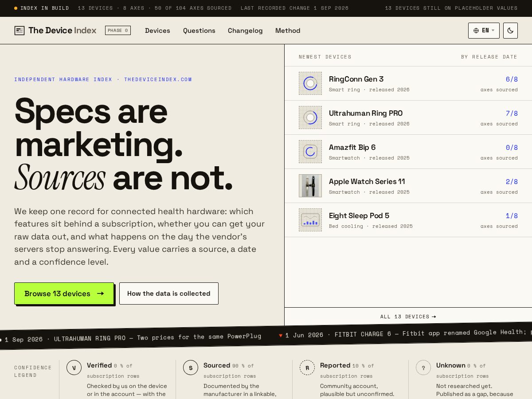The width and height of the screenshot is (532, 399).
Task: Click the Verified V legend icon
Action: [74, 368]
